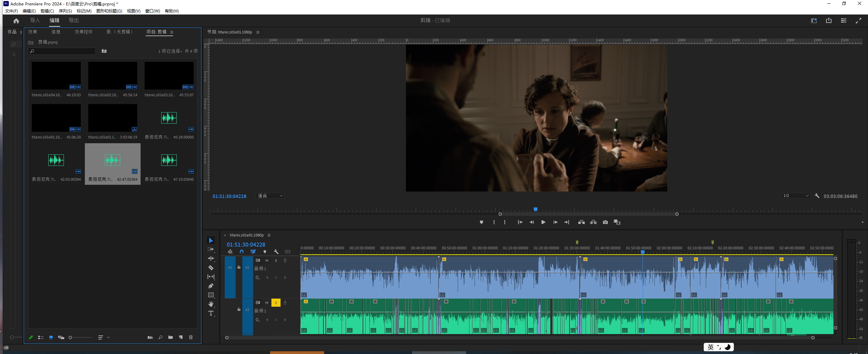This screenshot has height=354, width=868.
Task: Toggle the lock on track A1
Action: click(x=239, y=267)
